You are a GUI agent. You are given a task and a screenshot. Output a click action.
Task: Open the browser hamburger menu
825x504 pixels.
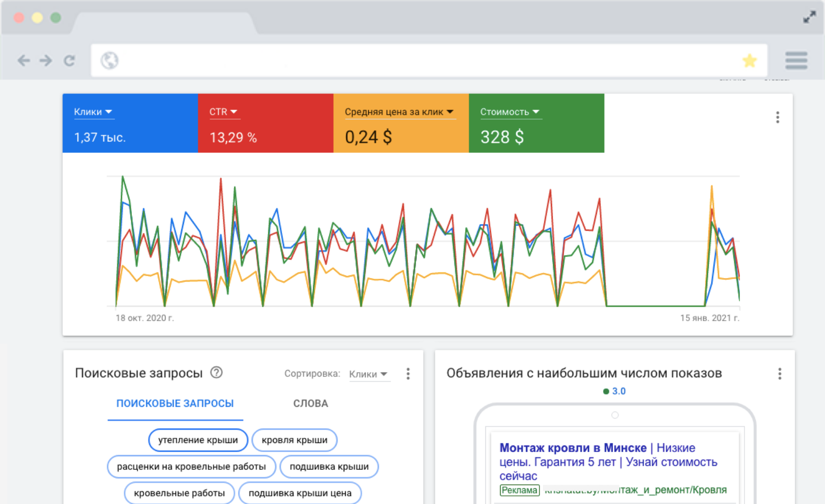pyautogui.click(x=796, y=60)
